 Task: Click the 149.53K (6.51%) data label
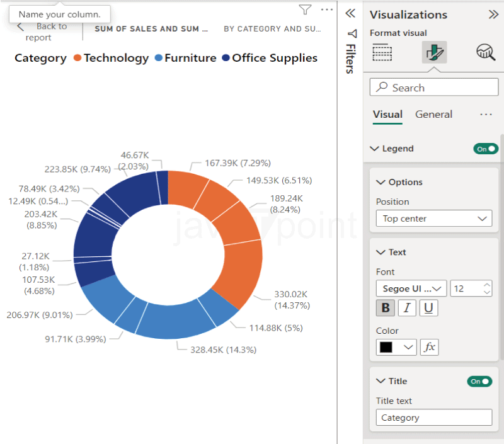(x=279, y=181)
